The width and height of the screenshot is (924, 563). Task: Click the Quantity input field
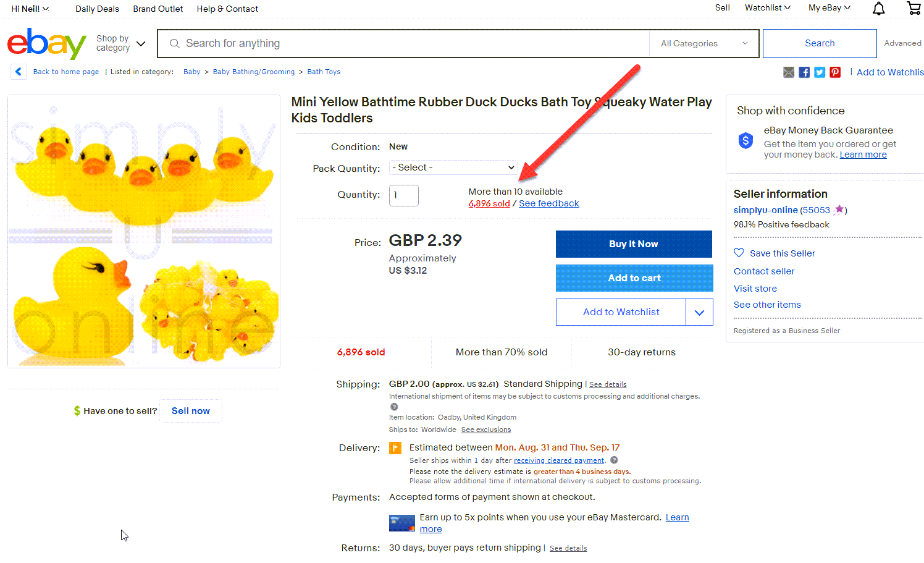click(404, 195)
